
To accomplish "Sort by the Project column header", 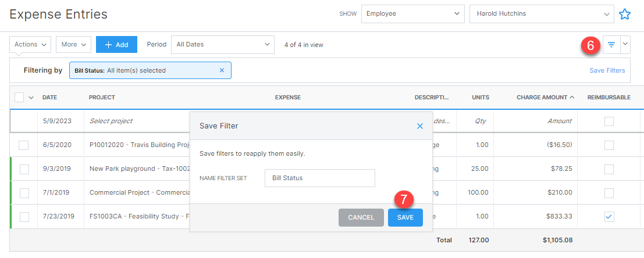I will tap(102, 97).
